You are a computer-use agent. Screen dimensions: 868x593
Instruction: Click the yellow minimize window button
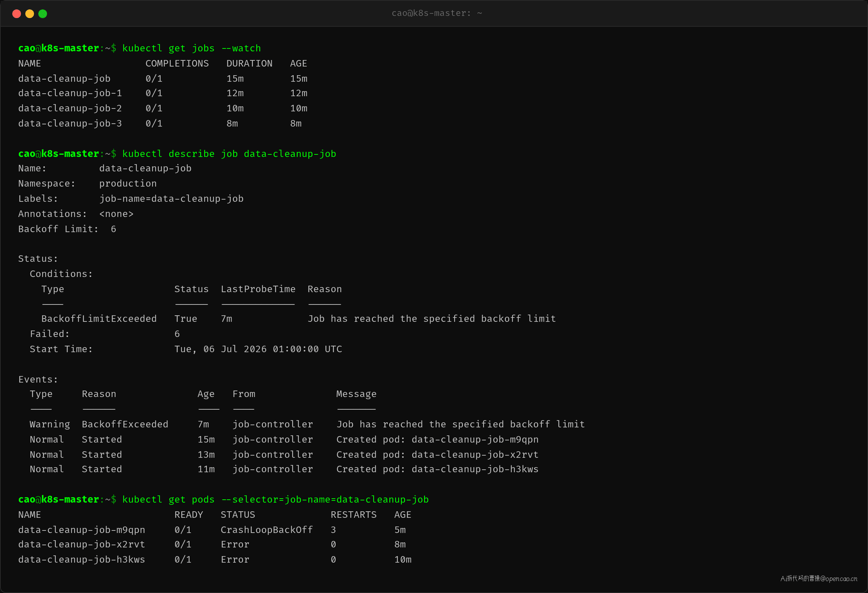pos(30,14)
